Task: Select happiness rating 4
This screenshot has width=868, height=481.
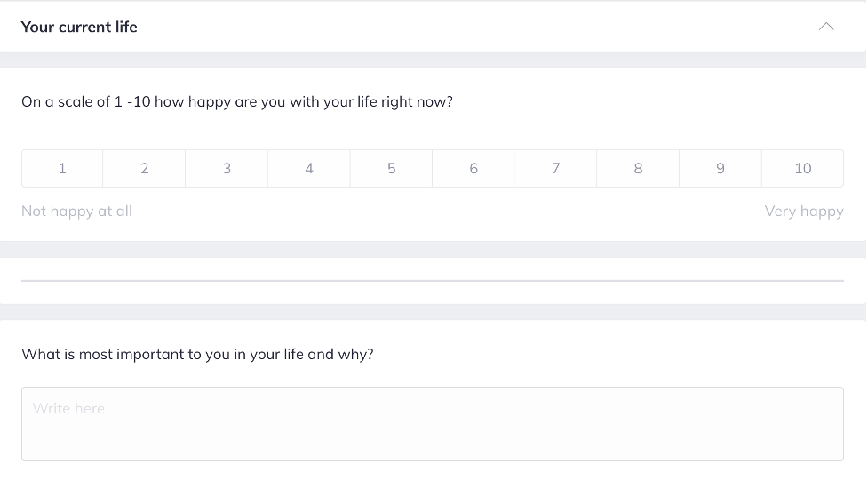Action: point(309,168)
